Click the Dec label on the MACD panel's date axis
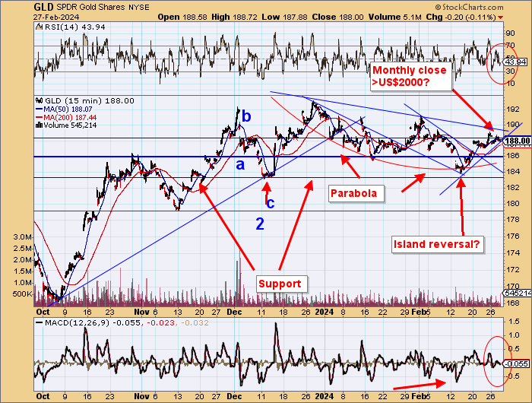The image size is (532, 403). tap(234, 396)
